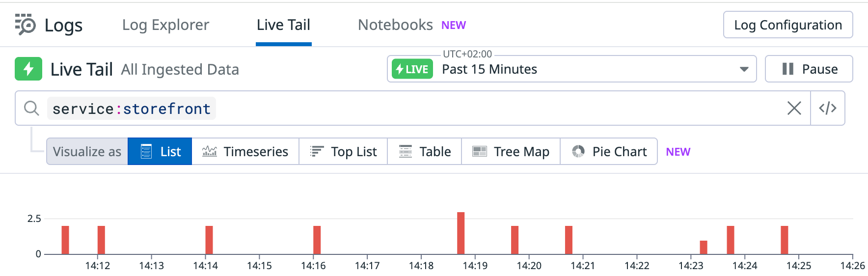Go to the Notebooks tab
868x276 pixels.
click(x=395, y=25)
